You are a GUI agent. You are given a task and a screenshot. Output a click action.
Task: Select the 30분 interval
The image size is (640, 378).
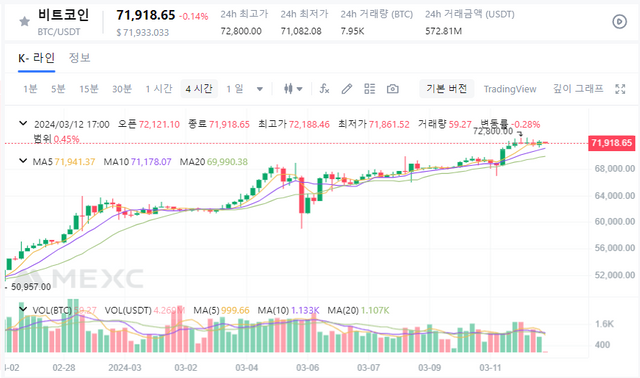(122, 89)
